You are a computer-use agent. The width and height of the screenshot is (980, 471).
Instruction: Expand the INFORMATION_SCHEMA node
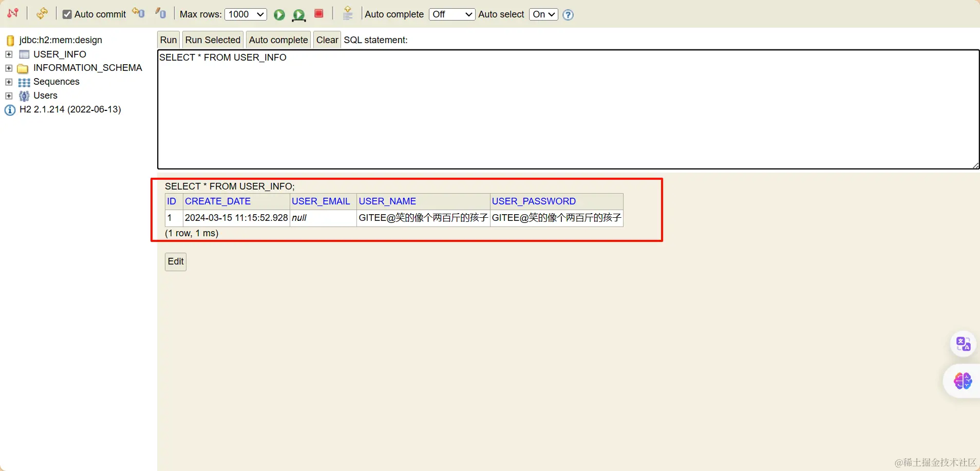point(9,68)
